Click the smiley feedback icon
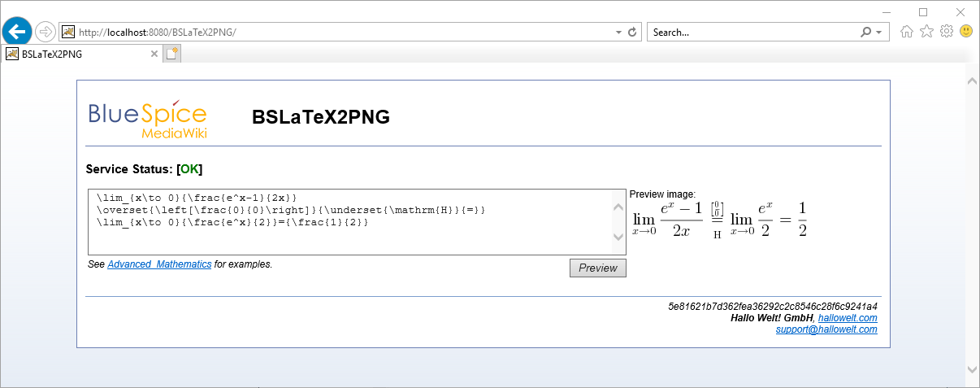This screenshot has height=388, width=980. (966, 32)
